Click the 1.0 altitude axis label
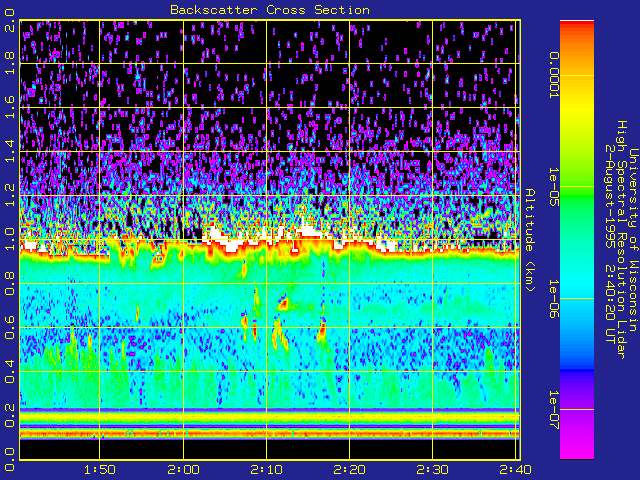Image resolution: width=640 pixels, height=480 pixels. tap(9, 239)
